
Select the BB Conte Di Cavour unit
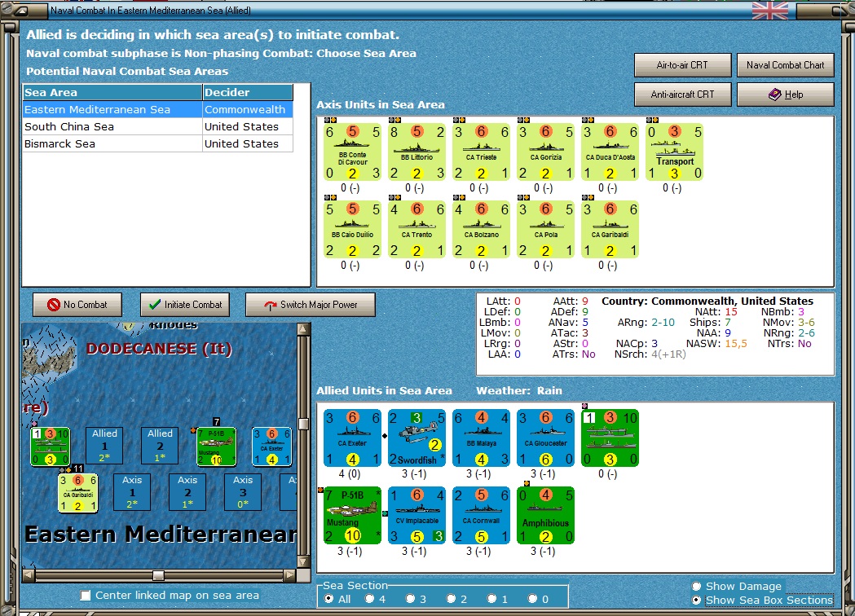352,152
